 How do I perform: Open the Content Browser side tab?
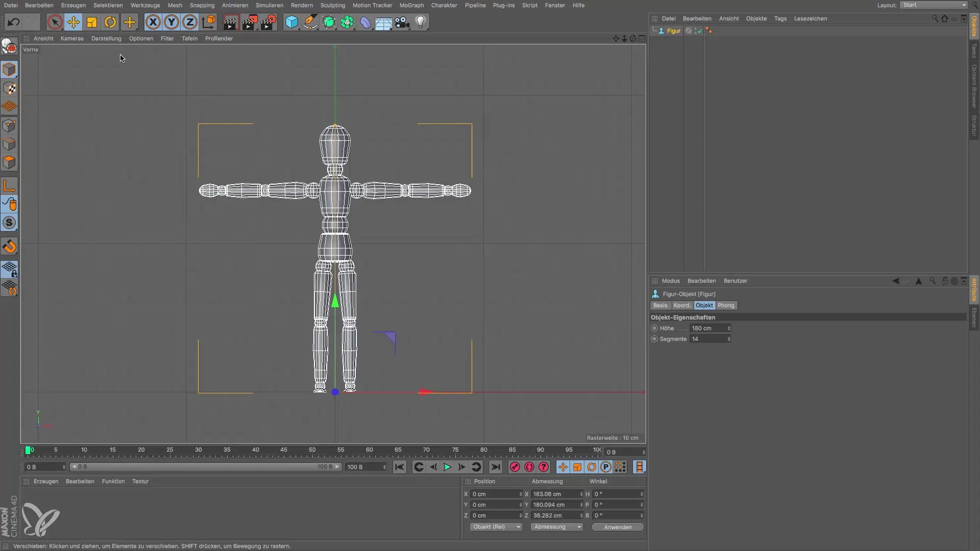(x=974, y=86)
